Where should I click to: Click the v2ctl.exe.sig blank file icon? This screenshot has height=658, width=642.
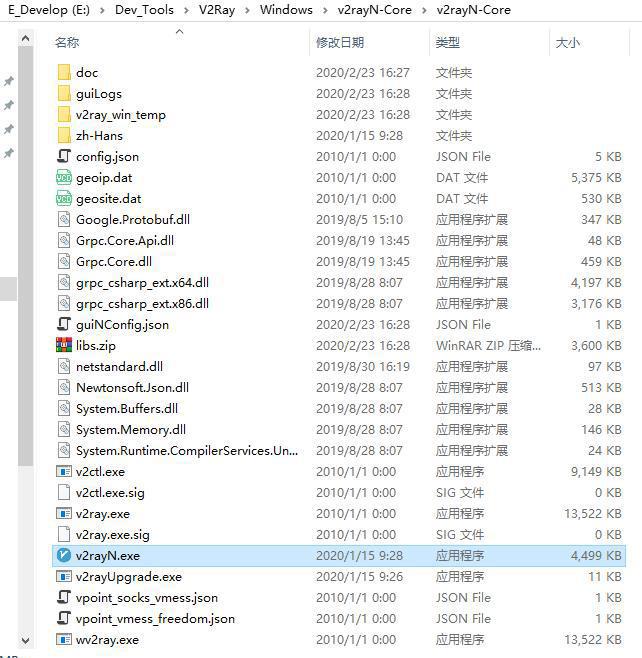coord(64,492)
